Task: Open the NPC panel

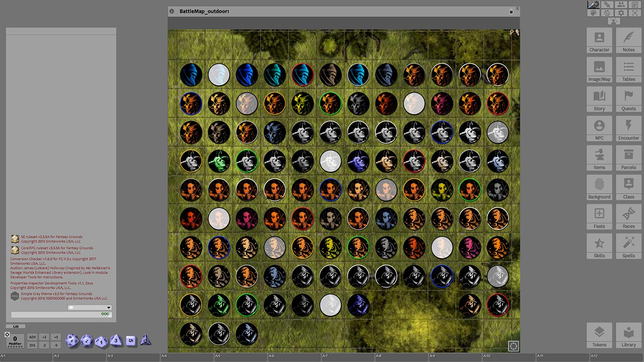Action: 599,128
